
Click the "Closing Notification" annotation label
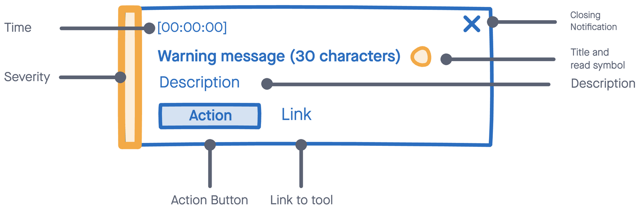tap(593, 21)
